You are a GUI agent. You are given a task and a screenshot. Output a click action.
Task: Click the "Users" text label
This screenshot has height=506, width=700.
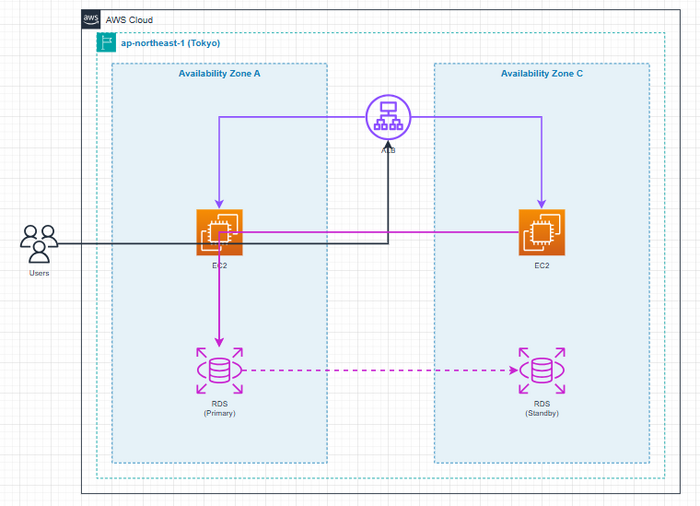click(39, 273)
